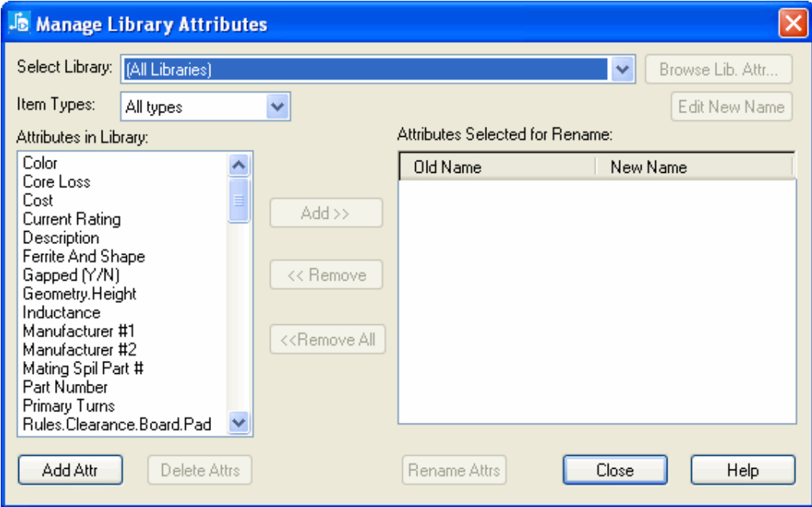Select Part Number in the list
Screen dimensions: 812x507
tap(65, 387)
